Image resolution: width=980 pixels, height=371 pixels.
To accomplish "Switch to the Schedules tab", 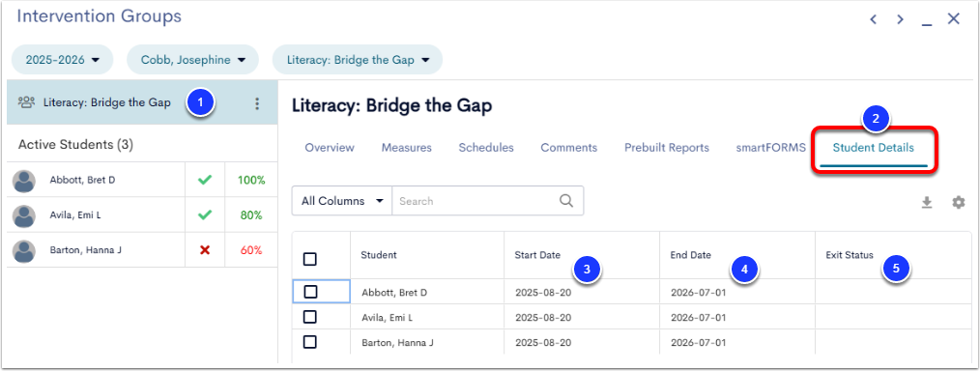I will tap(486, 148).
